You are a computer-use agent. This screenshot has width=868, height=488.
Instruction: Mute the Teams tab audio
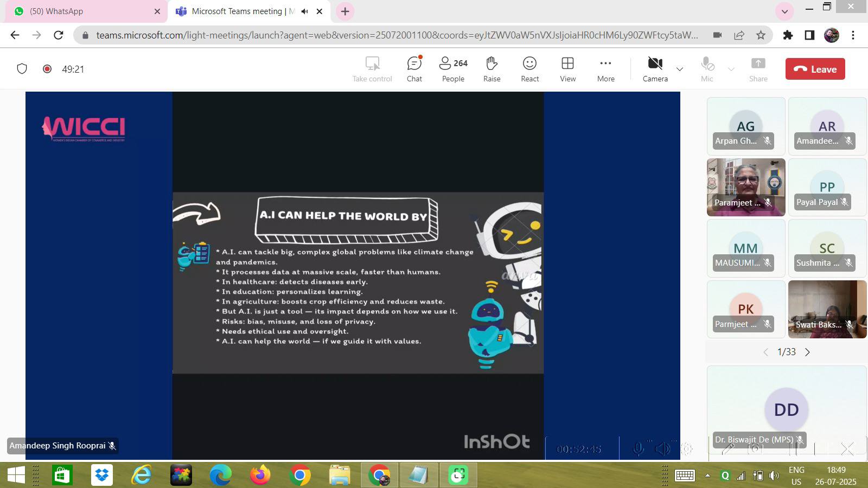point(305,11)
